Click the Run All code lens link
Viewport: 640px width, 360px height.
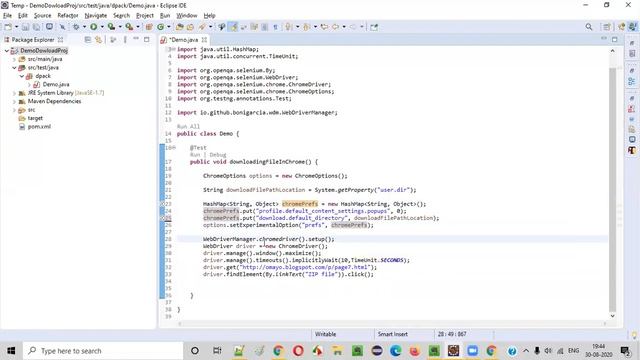[x=188, y=127]
